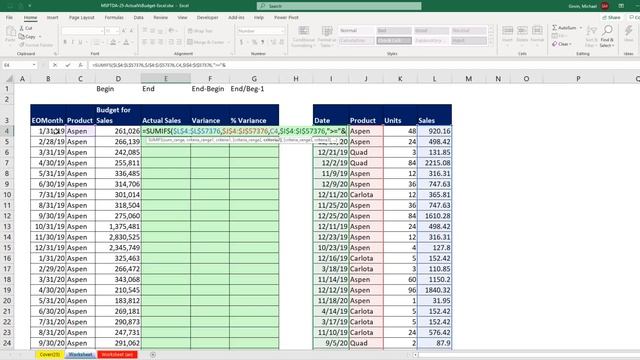Apply the Check Cell style
The width and height of the screenshot is (640, 360).
pyautogui.click(x=394, y=40)
